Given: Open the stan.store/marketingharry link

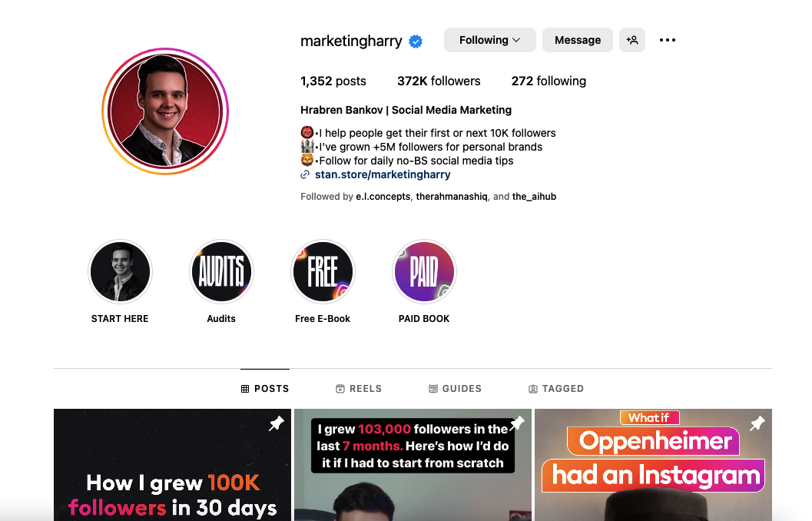Looking at the screenshot, I should [x=383, y=174].
